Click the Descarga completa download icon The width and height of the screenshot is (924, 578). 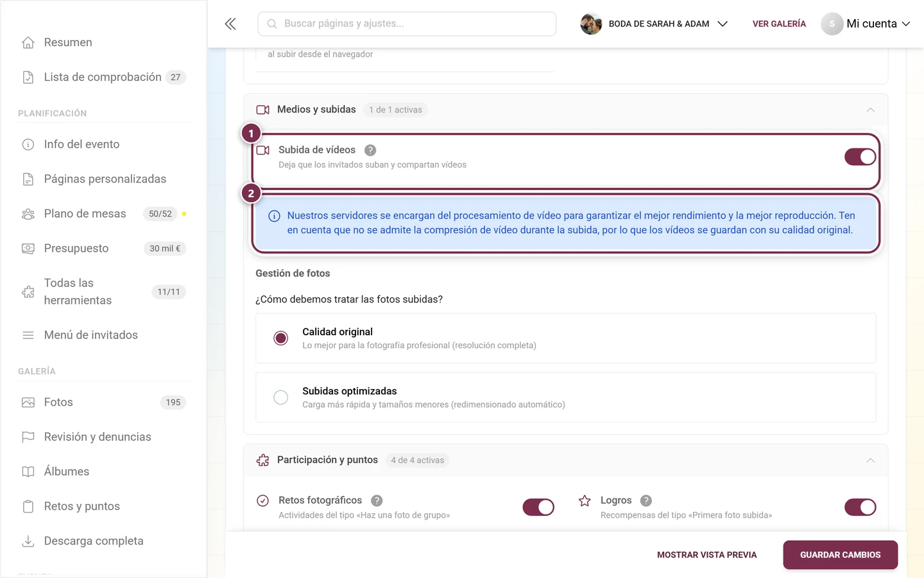pos(28,541)
